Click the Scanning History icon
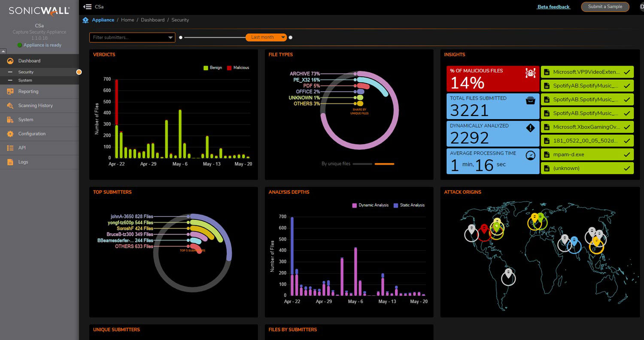Image resolution: width=644 pixels, height=340 pixels. [x=10, y=105]
